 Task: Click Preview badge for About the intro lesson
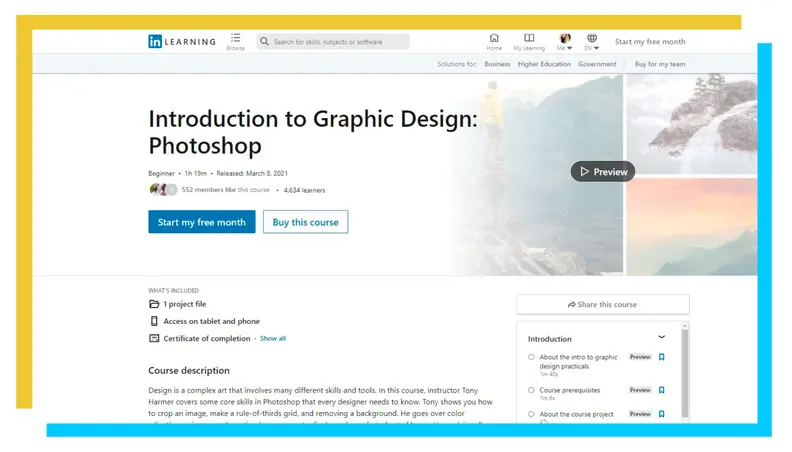click(x=640, y=357)
